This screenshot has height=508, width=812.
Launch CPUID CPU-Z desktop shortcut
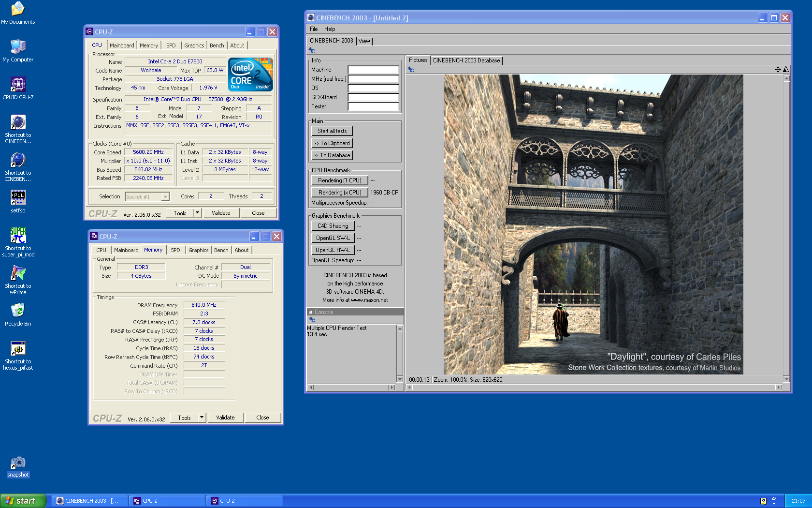tap(18, 84)
